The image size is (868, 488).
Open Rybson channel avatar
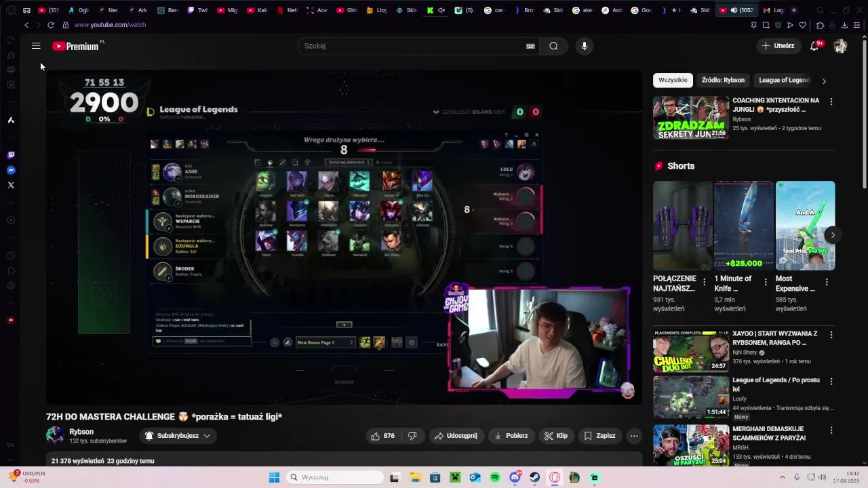pos(55,436)
